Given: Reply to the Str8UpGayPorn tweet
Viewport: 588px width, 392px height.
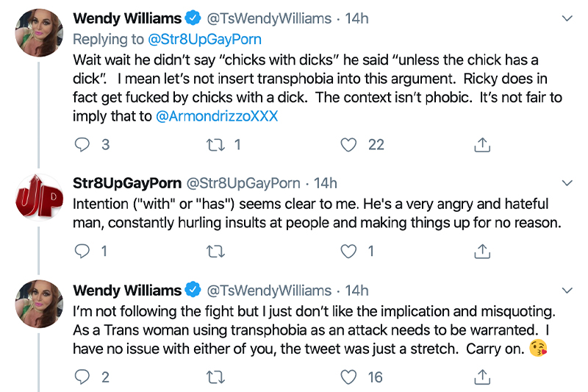Looking at the screenshot, I should [x=83, y=252].
